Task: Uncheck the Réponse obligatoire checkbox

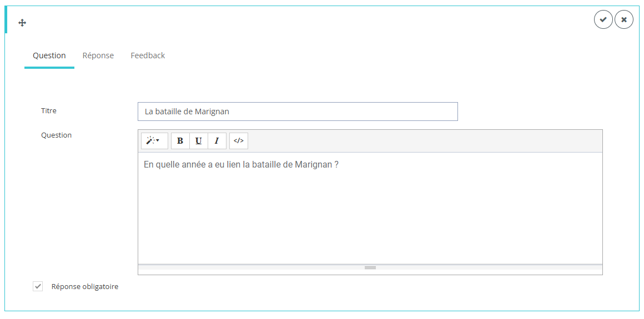Action: point(38,287)
